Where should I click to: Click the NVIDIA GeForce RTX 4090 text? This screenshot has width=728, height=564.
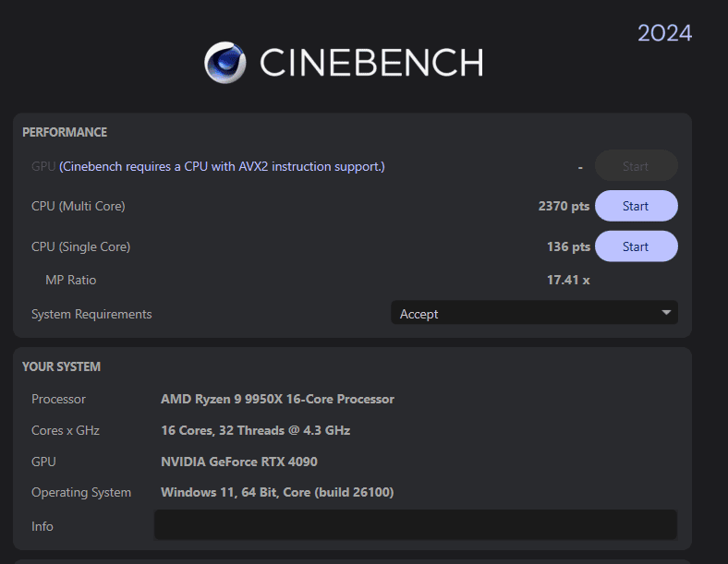point(239,462)
